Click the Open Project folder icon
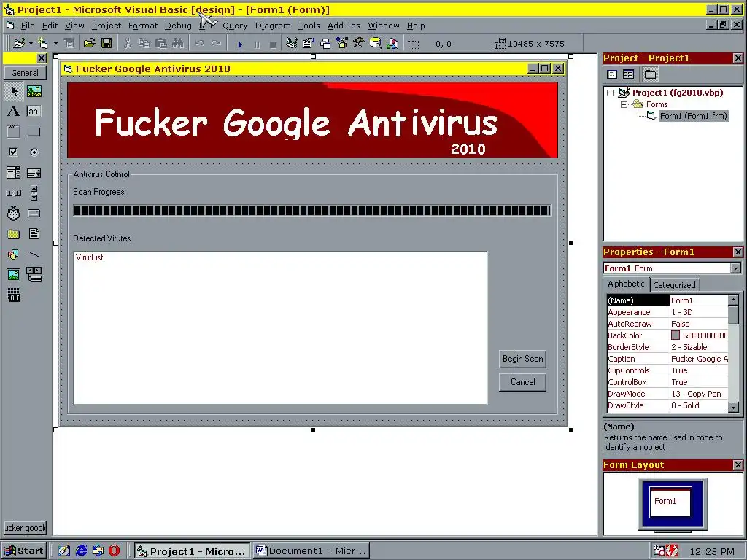Image resolution: width=747 pixels, height=560 pixels. (x=89, y=44)
